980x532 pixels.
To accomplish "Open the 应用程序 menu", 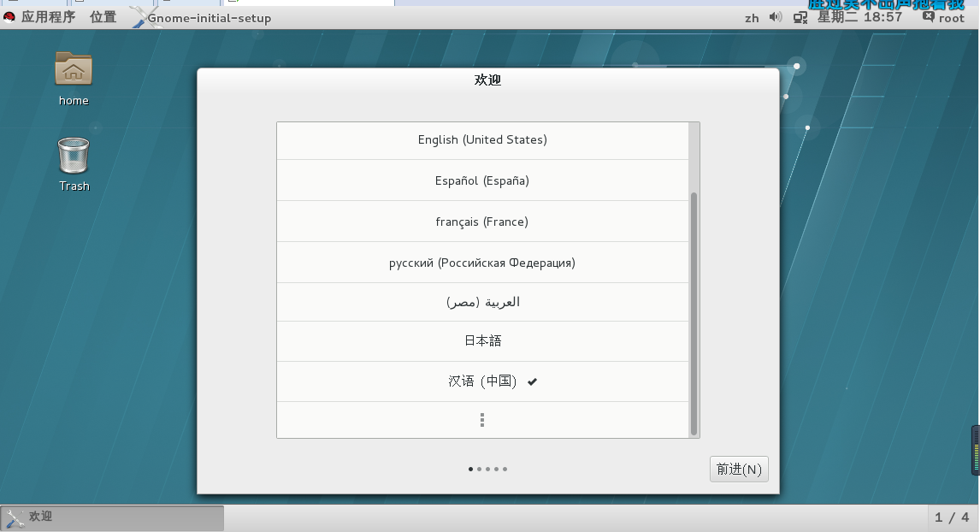I will (48, 17).
